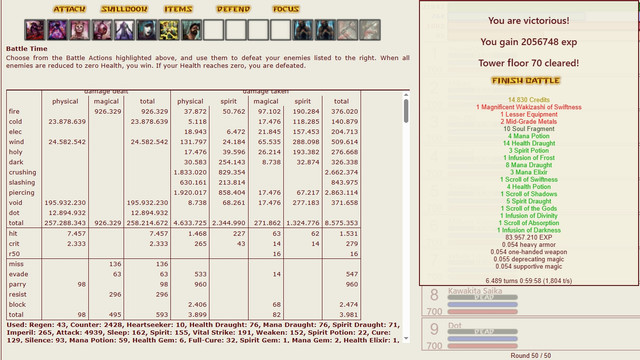Image resolution: width=640 pixels, height=360 pixels.
Task: Use the purple glowing figure quickbar icon
Action: tap(57, 30)
